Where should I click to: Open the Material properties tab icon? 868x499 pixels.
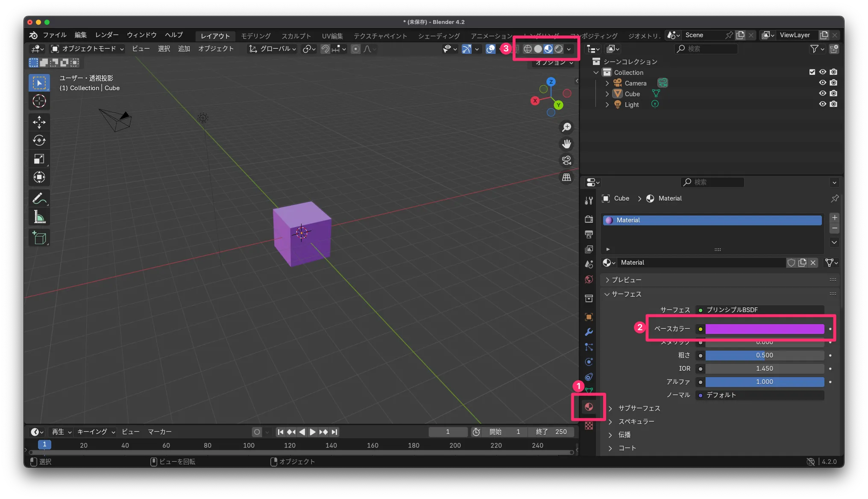589,407
